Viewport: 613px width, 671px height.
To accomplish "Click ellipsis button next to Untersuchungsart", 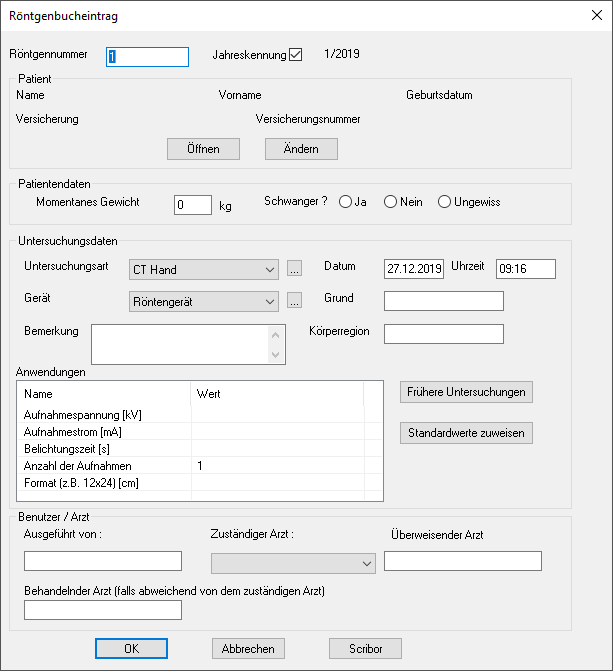I will (x=294, y=269).
